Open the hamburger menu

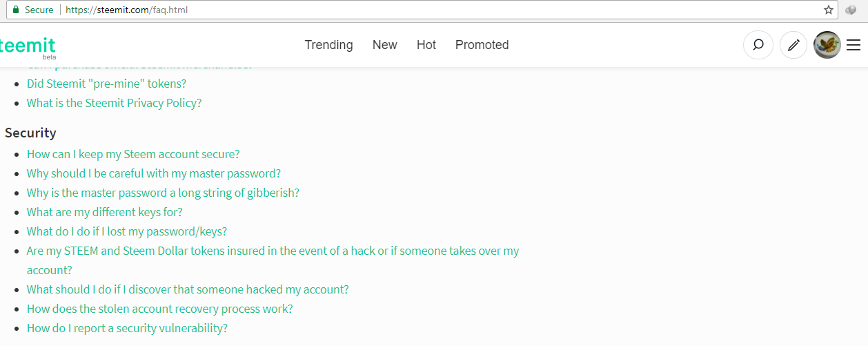pos(854,45)
